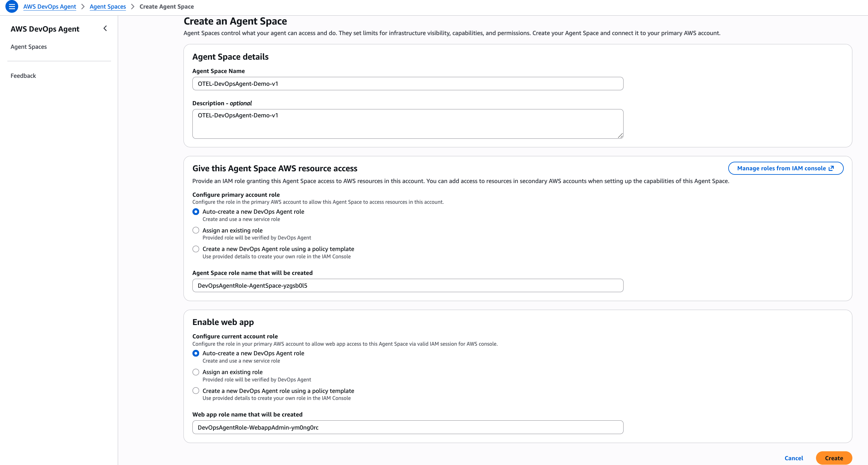Edit the Agent Space role name field

(x=408, y=285)
